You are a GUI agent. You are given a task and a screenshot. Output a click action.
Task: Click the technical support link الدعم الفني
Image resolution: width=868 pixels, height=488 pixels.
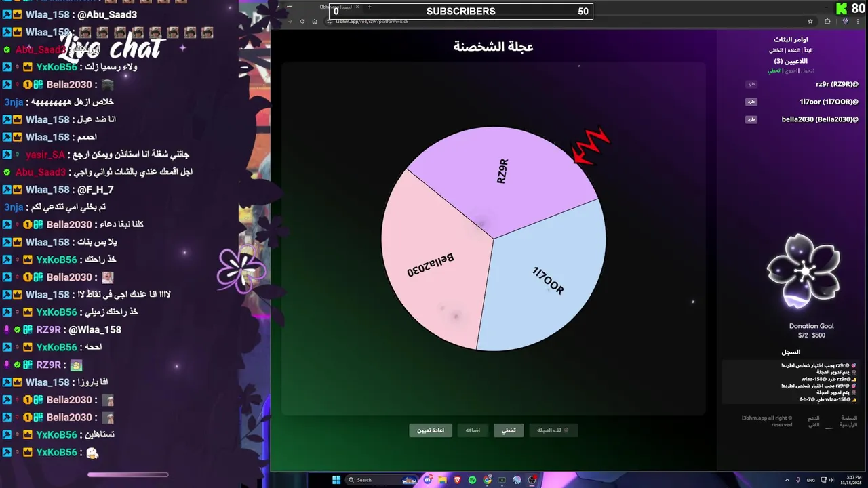[x=814, y=421]
